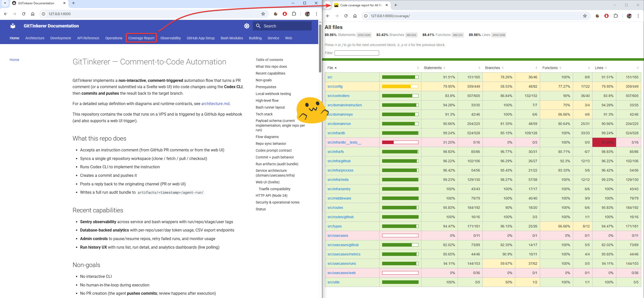Click into the Filter text field
The width and height of the screenshot is (644, 298).
pos(356,53)
